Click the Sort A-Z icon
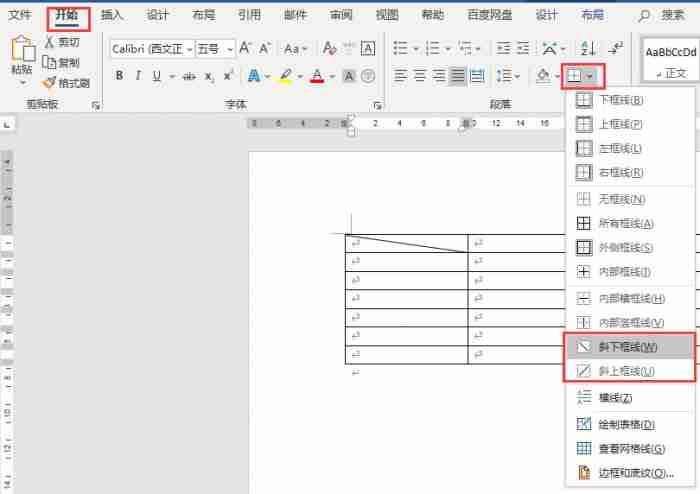700x494 pixels. tap(588, 48)
